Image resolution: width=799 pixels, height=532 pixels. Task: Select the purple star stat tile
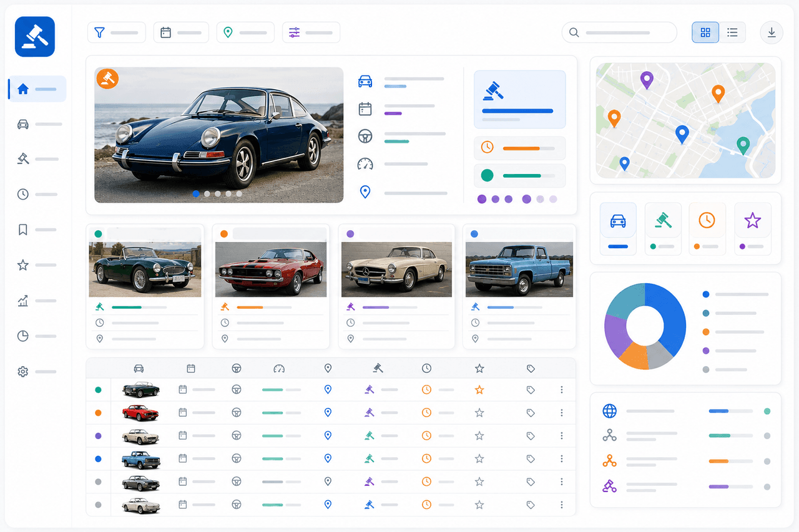[x=753, y=228]
